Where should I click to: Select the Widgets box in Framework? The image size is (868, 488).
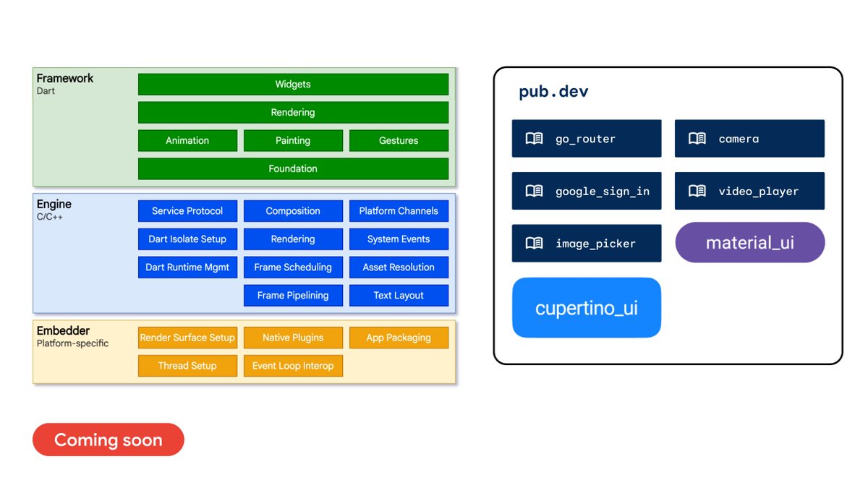click(293, 85)
